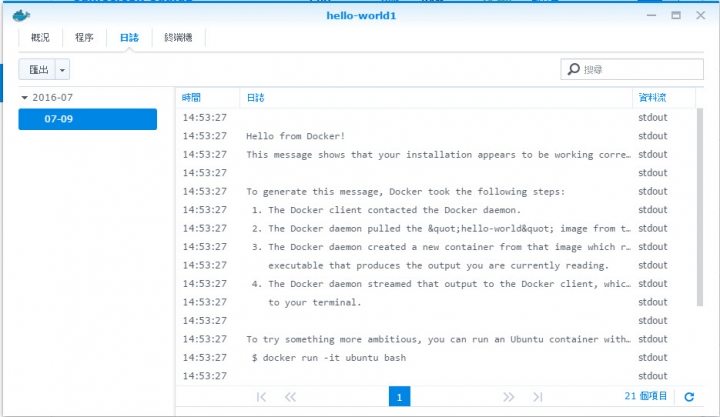The width and height of the screenshot is (720, 417).
Task: Go to first page of logs
Action: [261, 397]
